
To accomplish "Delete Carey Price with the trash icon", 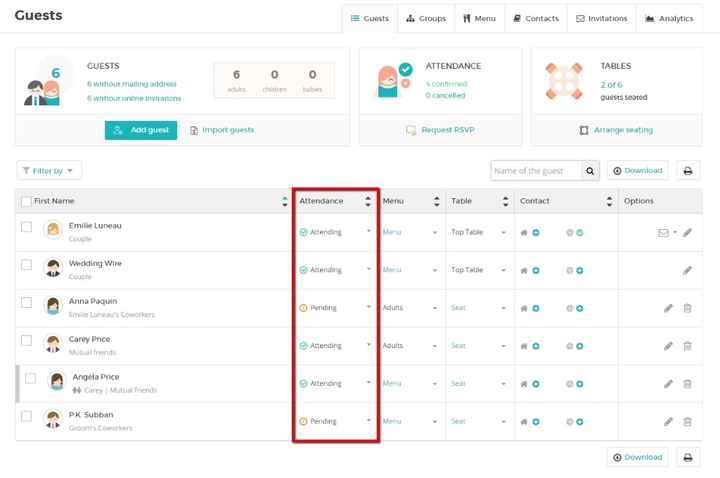I will 687,346.
